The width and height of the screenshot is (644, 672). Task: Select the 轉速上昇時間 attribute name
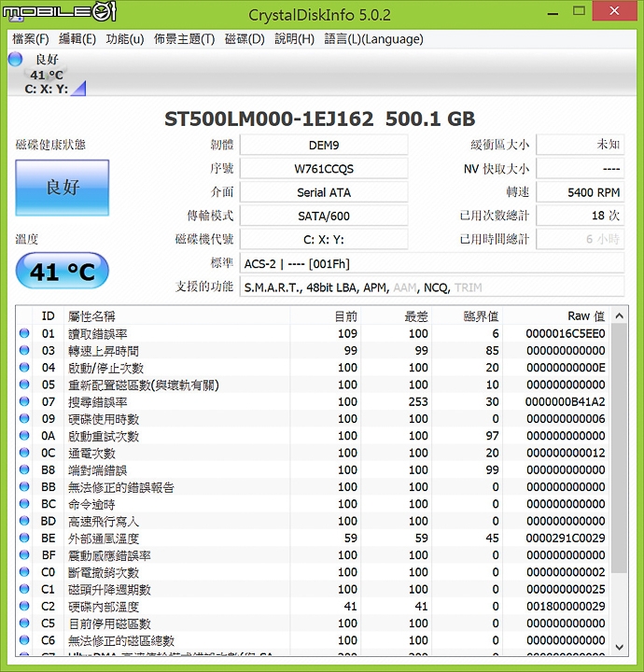click(104, 351)
